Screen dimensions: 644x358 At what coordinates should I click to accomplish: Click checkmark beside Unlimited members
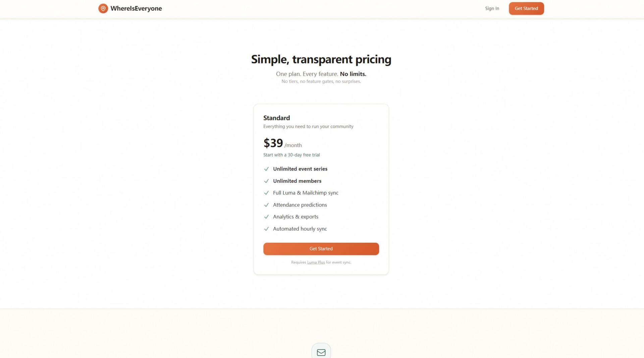click(266, 181)
